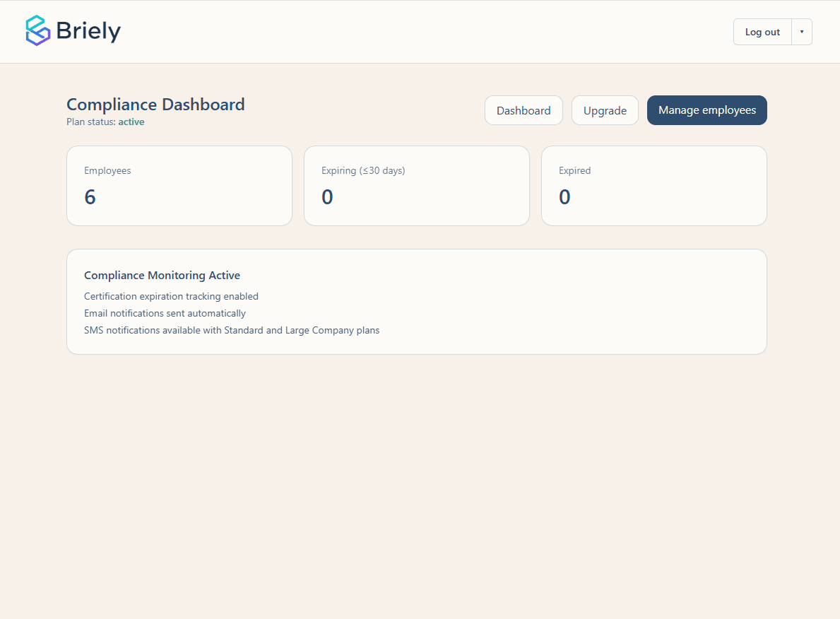Image resolution: width=840 pixels, height=619 pixels.
Task: Select the email notifications automatic line
Action: tap(165, 313)
